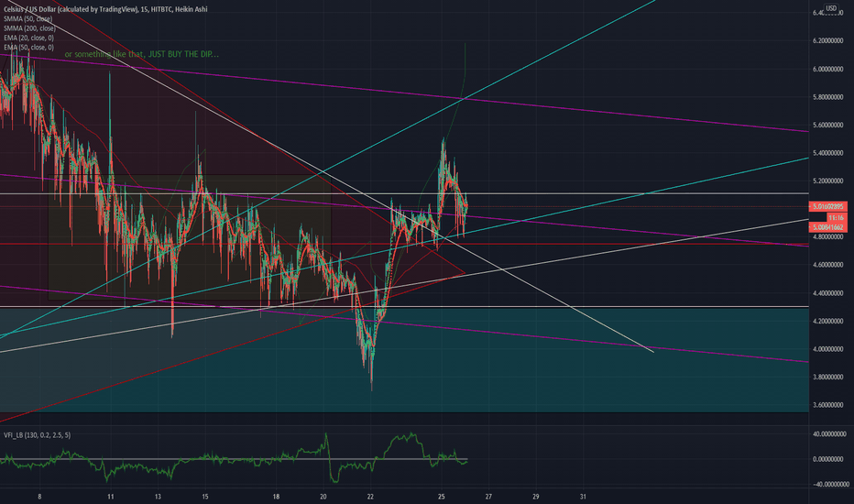854x504 pixels.
Task: Click the 40.00000000 VFI axis value
Action: click(x=831, y=434)
